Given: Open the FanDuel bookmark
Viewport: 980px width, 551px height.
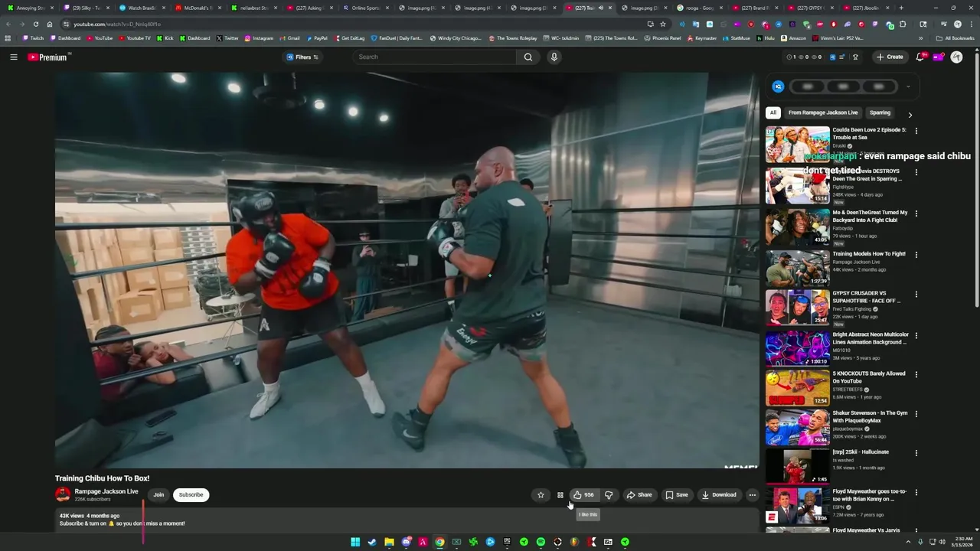Looking at the screenshot, I should click(397, 38).
